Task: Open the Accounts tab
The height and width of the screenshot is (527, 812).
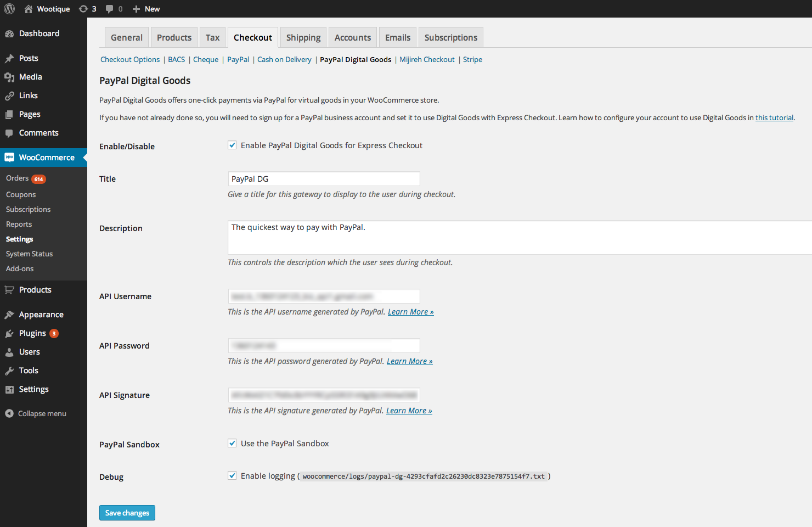Action: [x=353, y=37]
